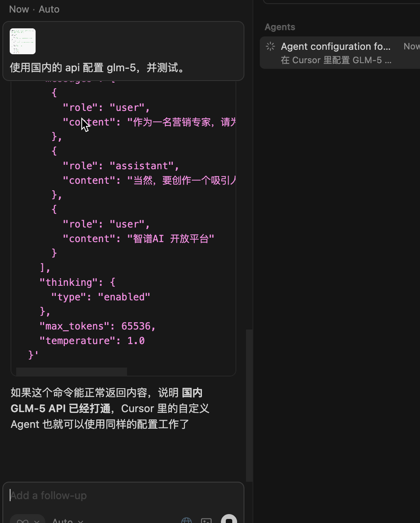Click the user message '使用国内的 api 配置 glm-5'
Image resolution: width=420 pixels, height=523 pixels.
(97, 68)
